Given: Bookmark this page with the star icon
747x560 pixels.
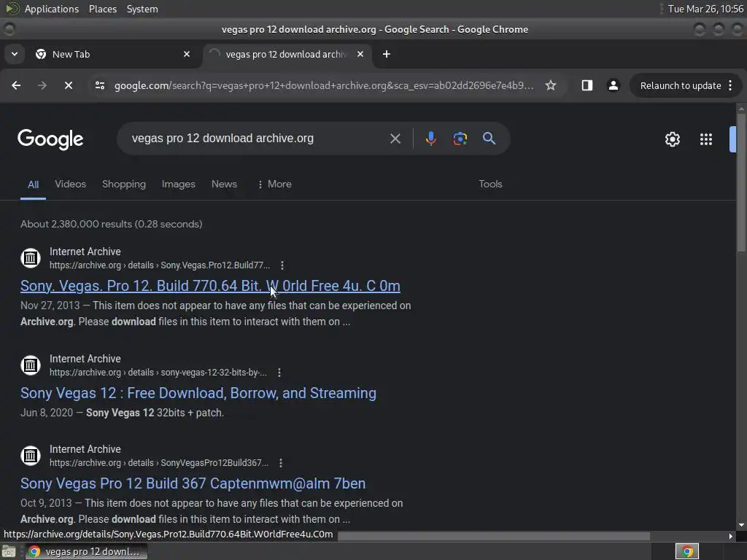Looking at the screenshot, I should click(551, 85).
